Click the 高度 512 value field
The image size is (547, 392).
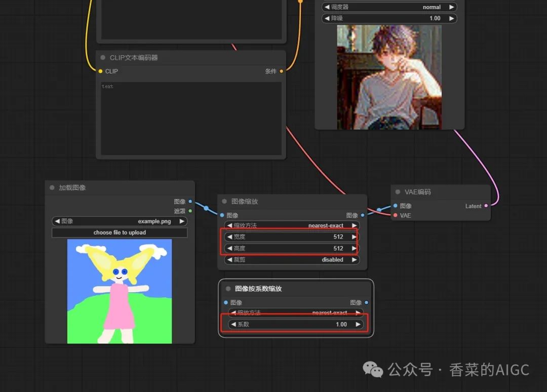(292, 248)
